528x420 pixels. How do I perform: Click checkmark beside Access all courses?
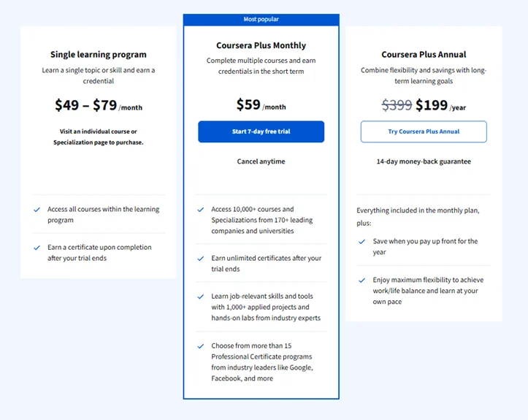point(37,210)
